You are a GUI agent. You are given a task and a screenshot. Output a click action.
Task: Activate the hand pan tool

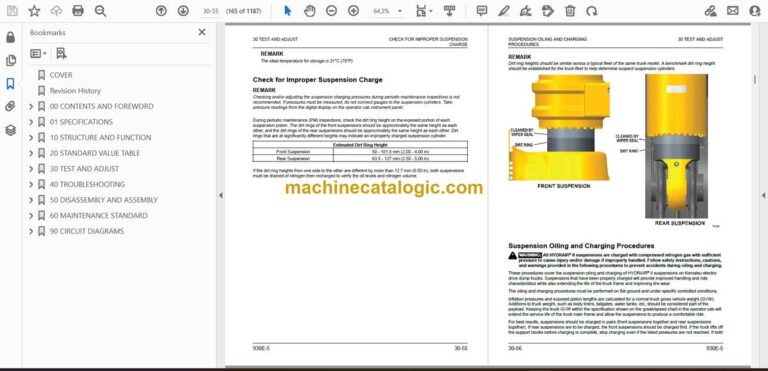click(x=310, y=11)
